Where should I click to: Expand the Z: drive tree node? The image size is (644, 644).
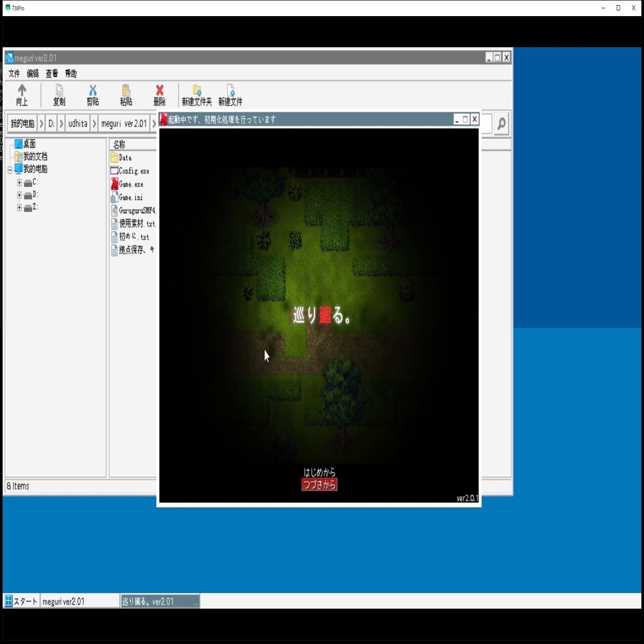click(x=19, y=207)
